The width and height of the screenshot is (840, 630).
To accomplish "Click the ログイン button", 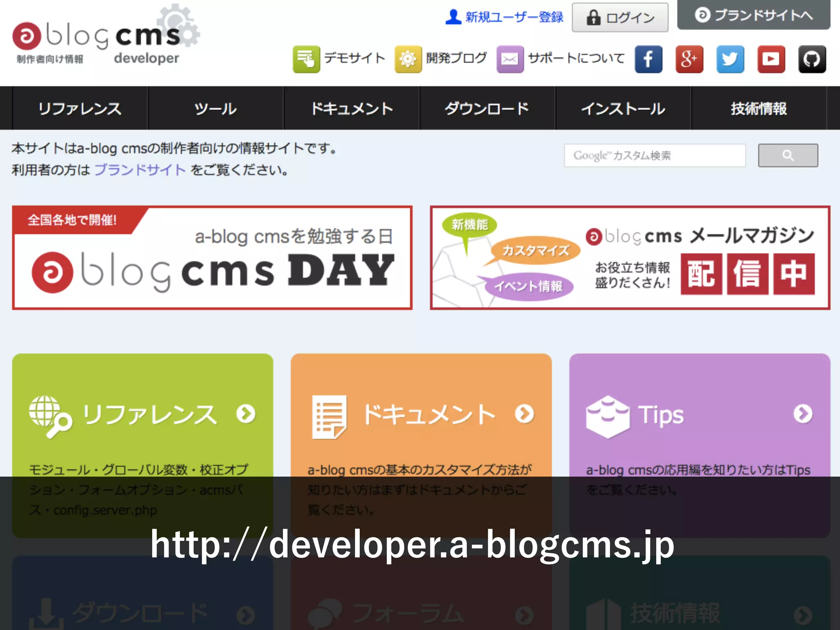I will coord(620,17).
